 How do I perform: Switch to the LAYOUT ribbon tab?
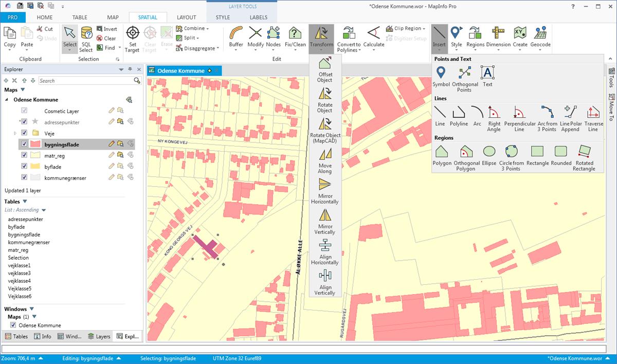pyautogui.click(x=187, y=17)
